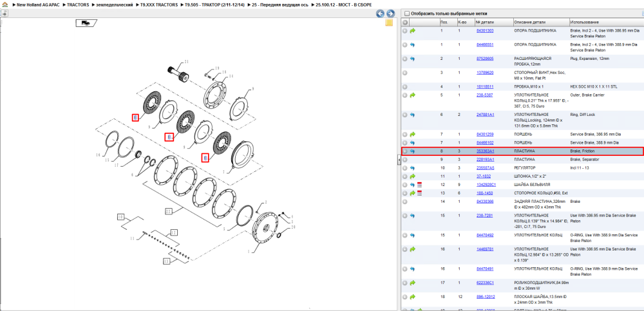Screen dimensions: 644x311
Task: Sort by 'Использование' column header
Action: tap(606, 22)
